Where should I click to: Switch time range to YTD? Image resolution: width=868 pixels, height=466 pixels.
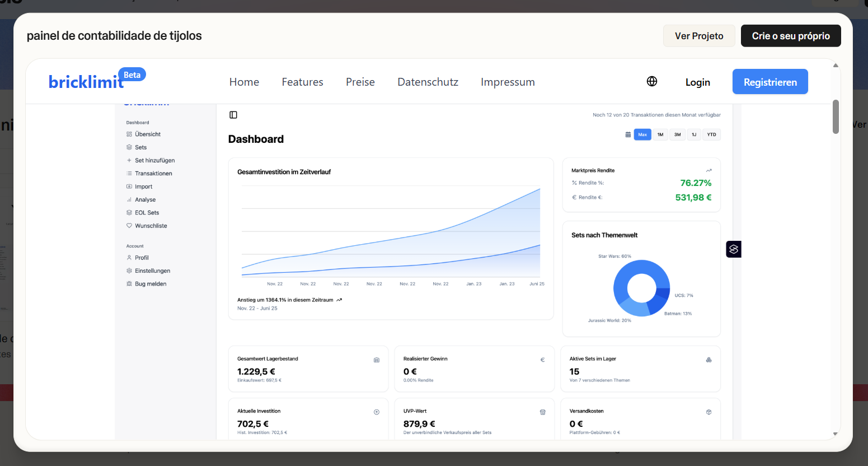(711, 134)
